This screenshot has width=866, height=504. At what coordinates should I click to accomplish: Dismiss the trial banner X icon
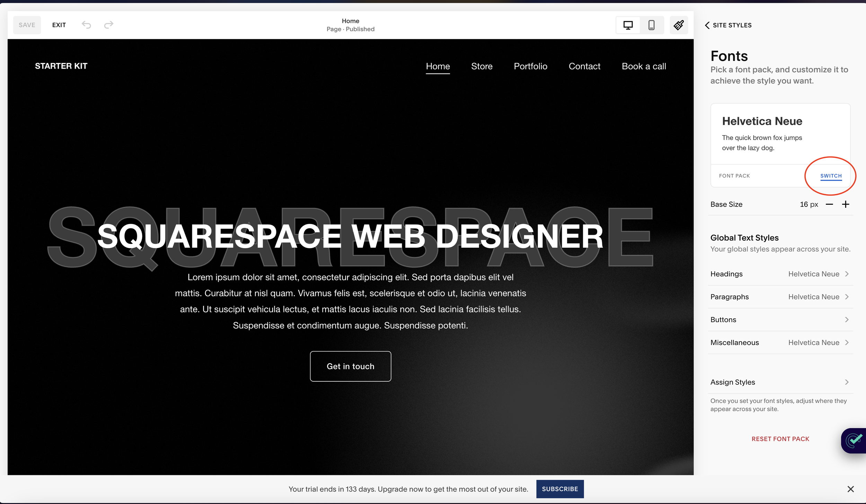[850, 489]
